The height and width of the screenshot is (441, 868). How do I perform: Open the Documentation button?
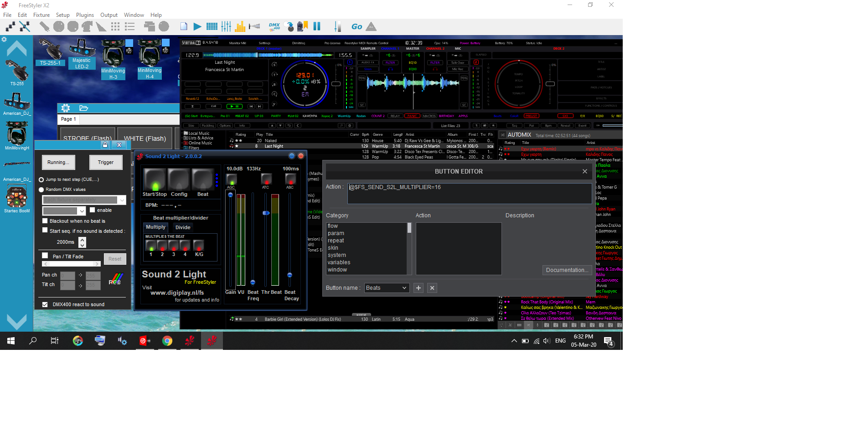tap(567, 270)
